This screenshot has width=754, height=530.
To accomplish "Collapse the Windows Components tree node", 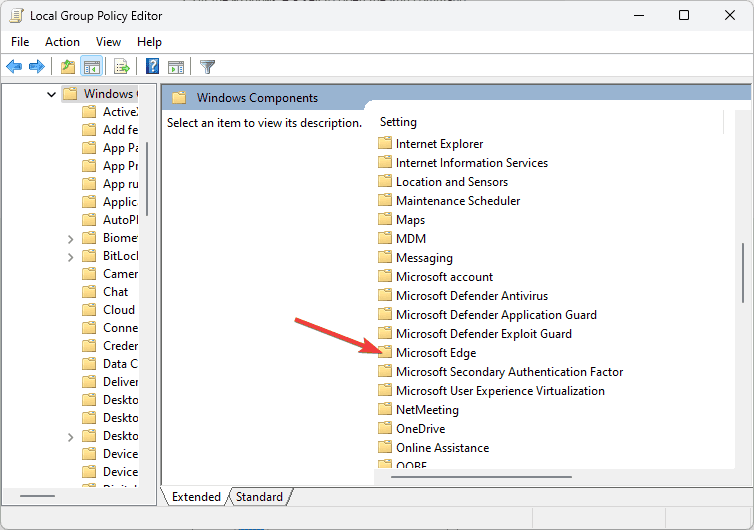I will point(52,94).
